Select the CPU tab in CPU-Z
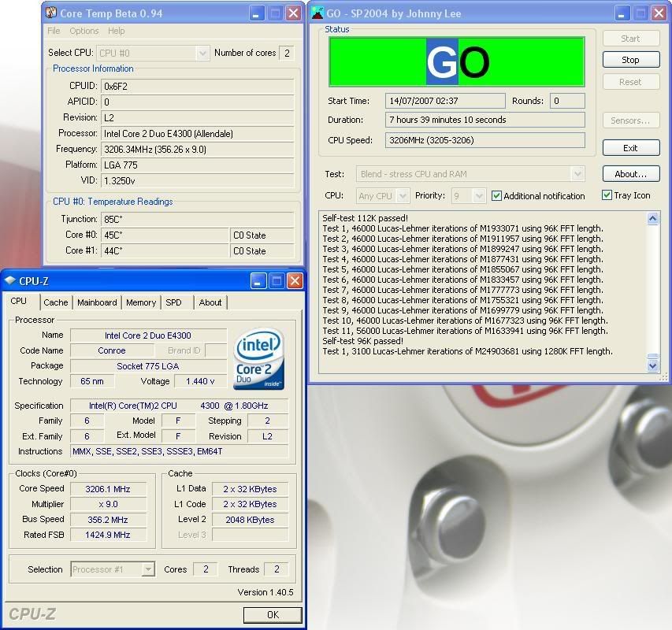 coord(18,301)
